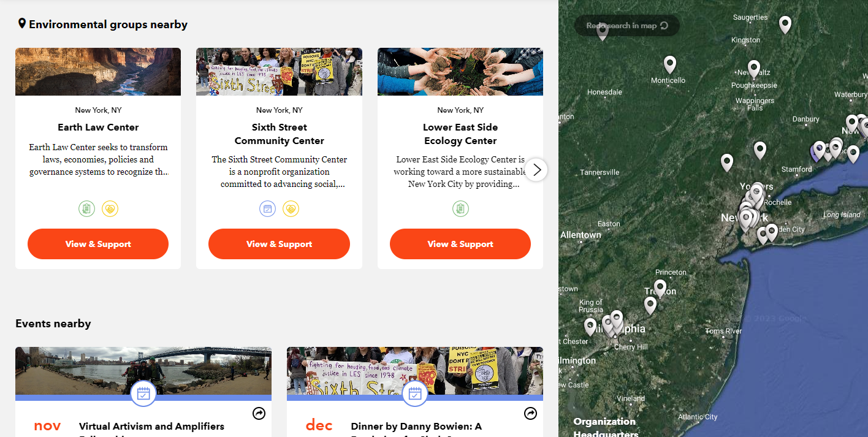Click Sixth Street Community Center blue calendar icon
The image size is (868, 437).
[267, 209]
